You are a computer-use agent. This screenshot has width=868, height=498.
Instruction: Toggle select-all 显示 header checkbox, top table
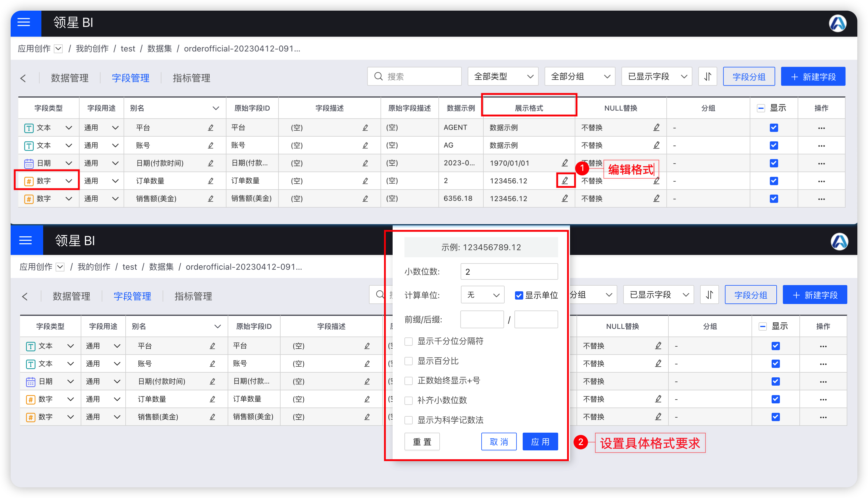[761, 108]
